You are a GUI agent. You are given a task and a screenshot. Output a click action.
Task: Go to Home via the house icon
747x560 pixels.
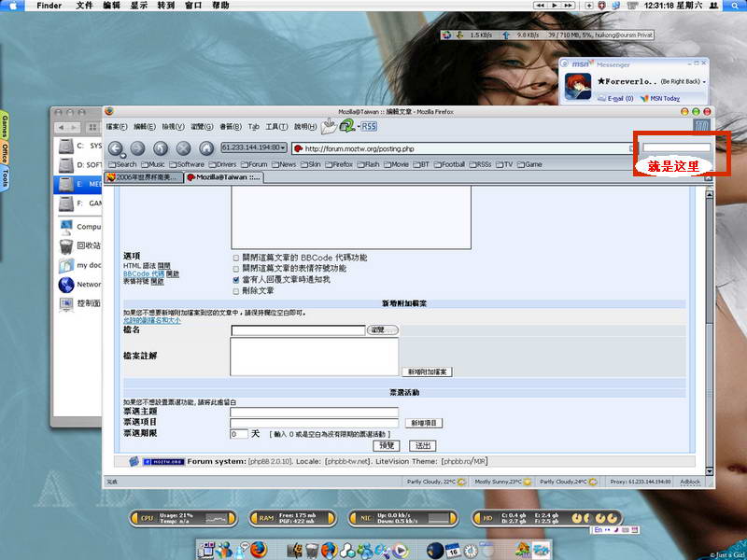coord(205,147)
